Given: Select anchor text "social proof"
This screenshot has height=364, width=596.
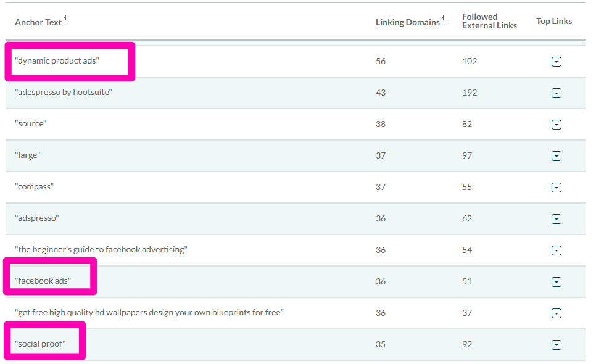Looking at the screenshot, I should coord(40,344).
